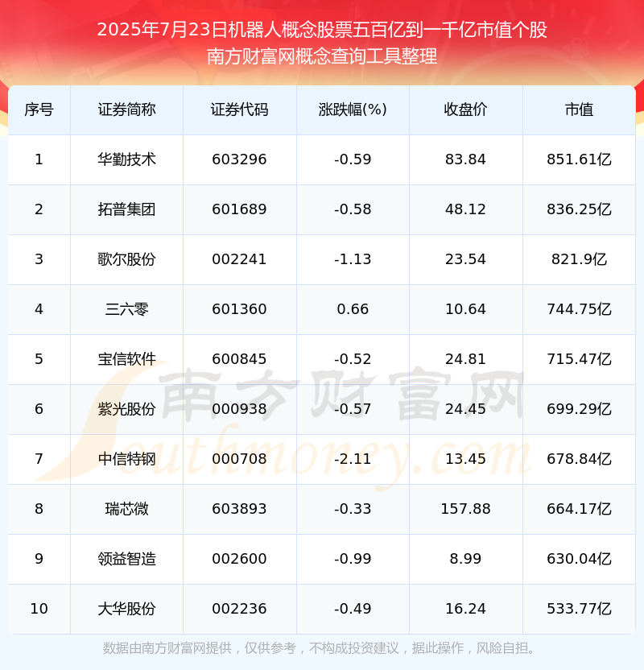This screenshot has width=644, height=670.
Task: Select stock code 601689
Action: coord(239,209)
